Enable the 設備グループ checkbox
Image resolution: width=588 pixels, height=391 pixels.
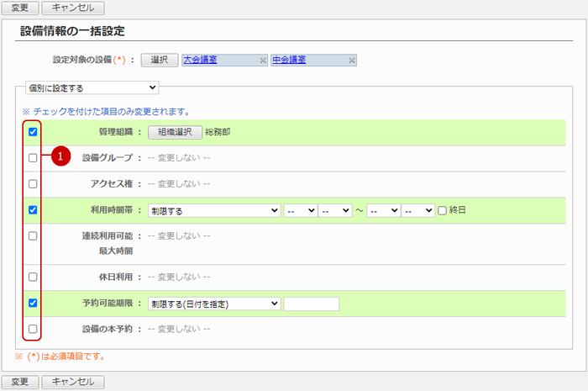click(x=33, y=157)
